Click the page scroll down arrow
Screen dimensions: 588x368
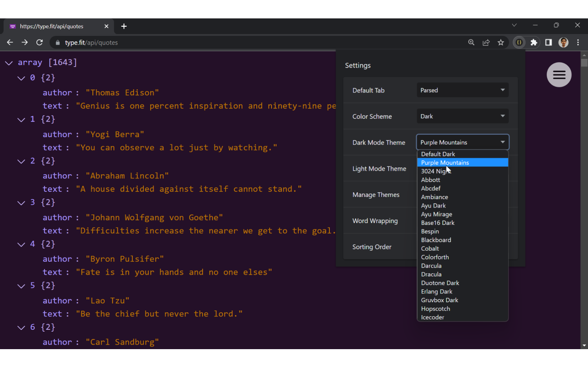tap(584, 345)
